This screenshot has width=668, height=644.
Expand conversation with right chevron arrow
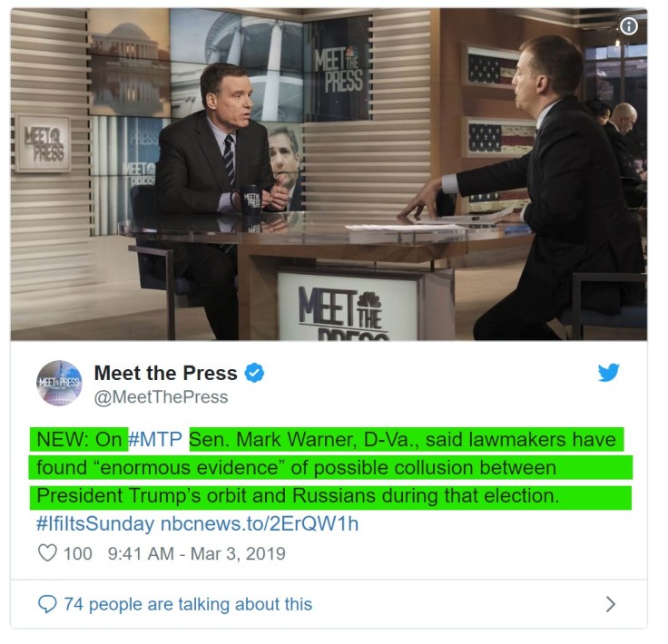pos(610,604)
